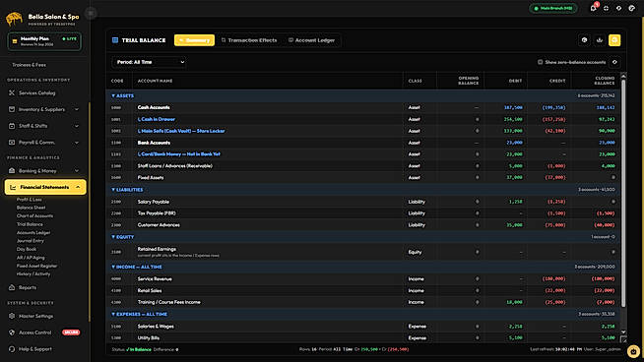Click the print icon beside the download icon

coord(585,40)
